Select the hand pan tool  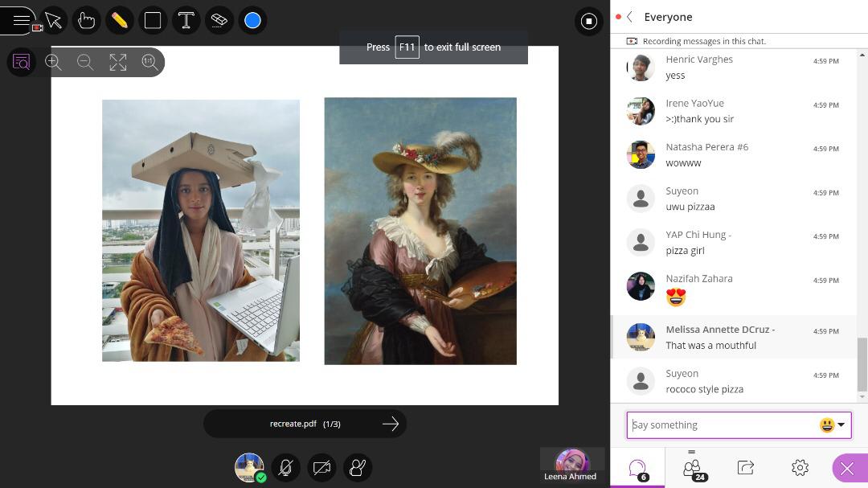pyautogui.click(x=87, y=21)
